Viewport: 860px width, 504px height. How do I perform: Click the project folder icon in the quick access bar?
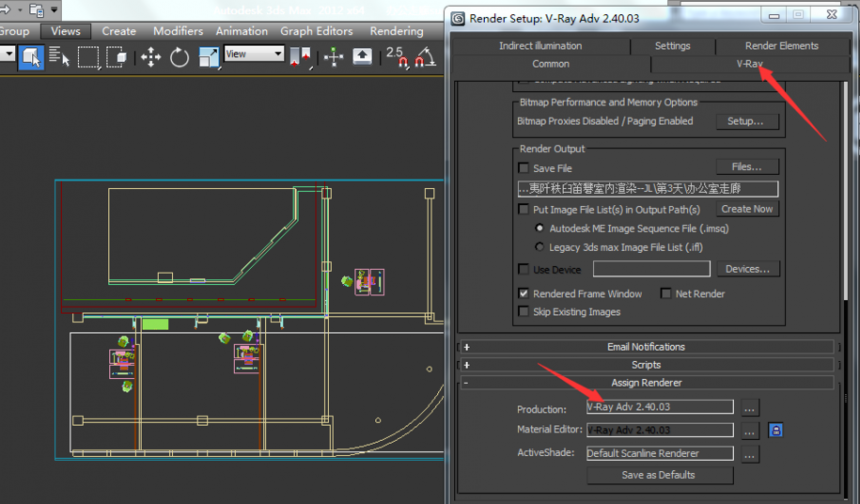coord(37,9)
